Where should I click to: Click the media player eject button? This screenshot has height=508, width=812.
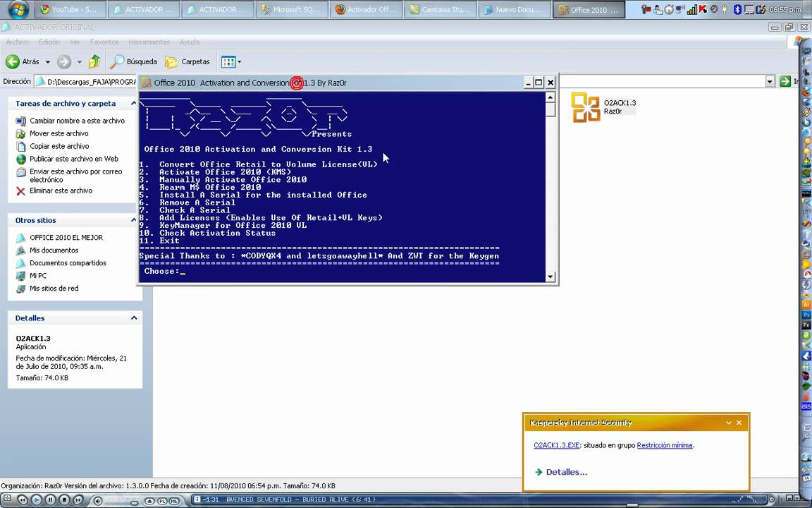pyautogui.click(x=149, y=501)
